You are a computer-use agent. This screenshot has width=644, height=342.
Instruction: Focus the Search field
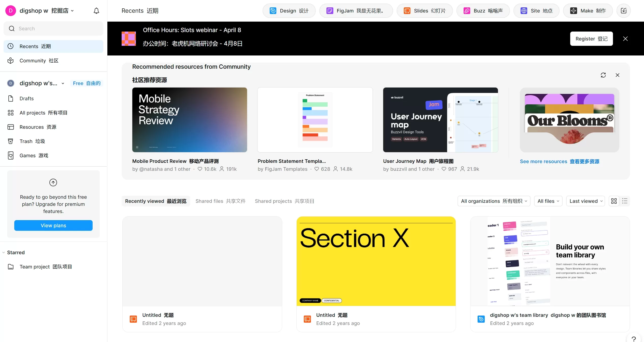tap(53, 28)
